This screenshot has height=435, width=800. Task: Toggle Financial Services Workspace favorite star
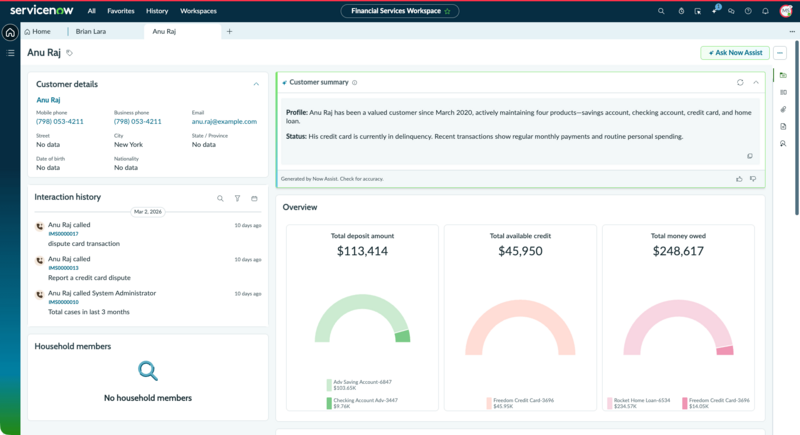[447, 11]
